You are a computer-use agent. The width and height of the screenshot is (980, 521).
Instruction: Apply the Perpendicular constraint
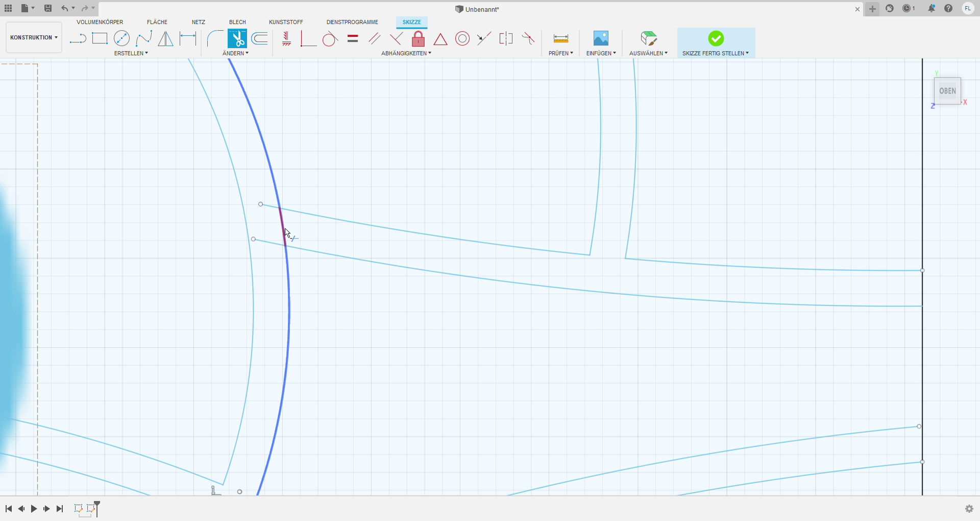pyautogui.click(x=396, y=38)
